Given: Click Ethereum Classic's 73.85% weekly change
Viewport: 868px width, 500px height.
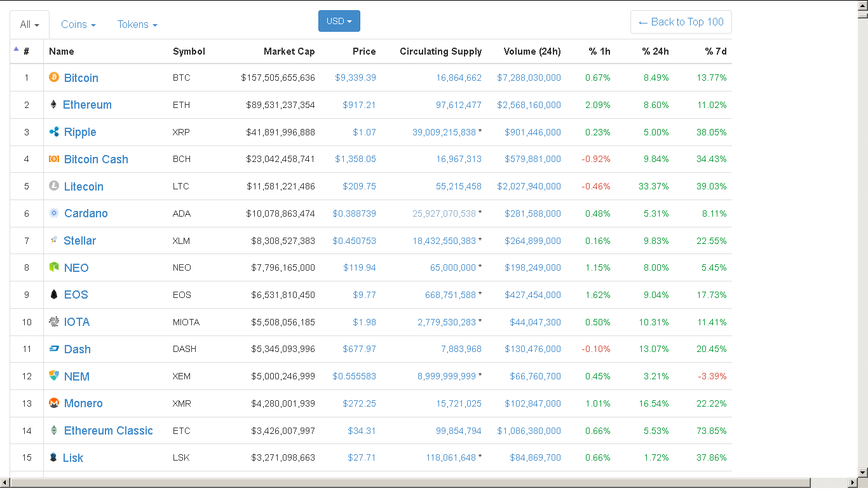Looking at the screenshot, I should click(712, 431).
